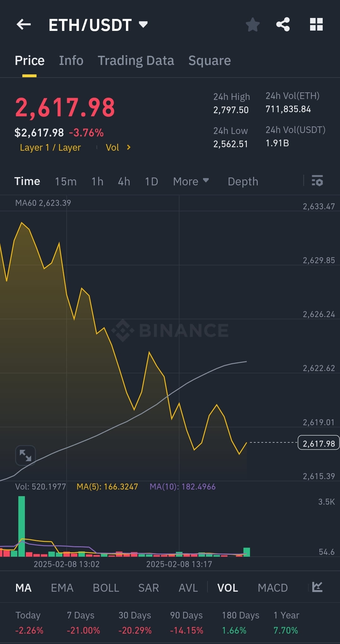Select the 15m interval
This screenshot has width=340, height=644.
[66, 182]
